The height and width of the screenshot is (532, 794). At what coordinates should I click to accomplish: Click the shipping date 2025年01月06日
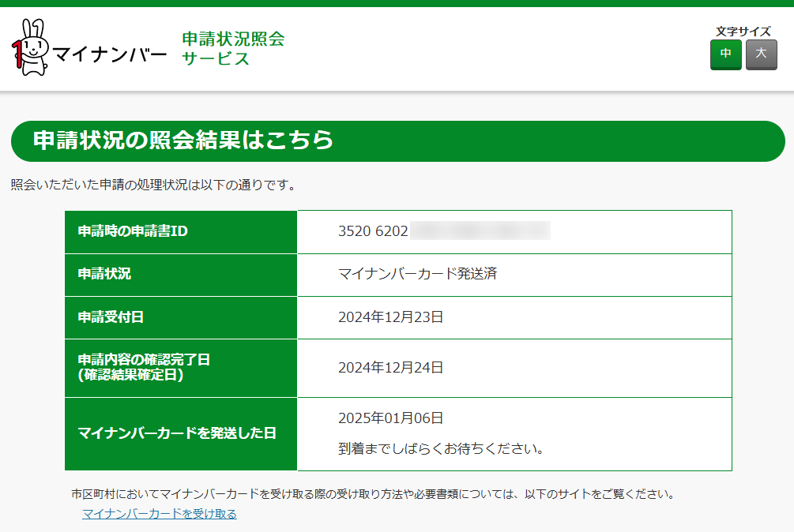(x=391, y=418)
